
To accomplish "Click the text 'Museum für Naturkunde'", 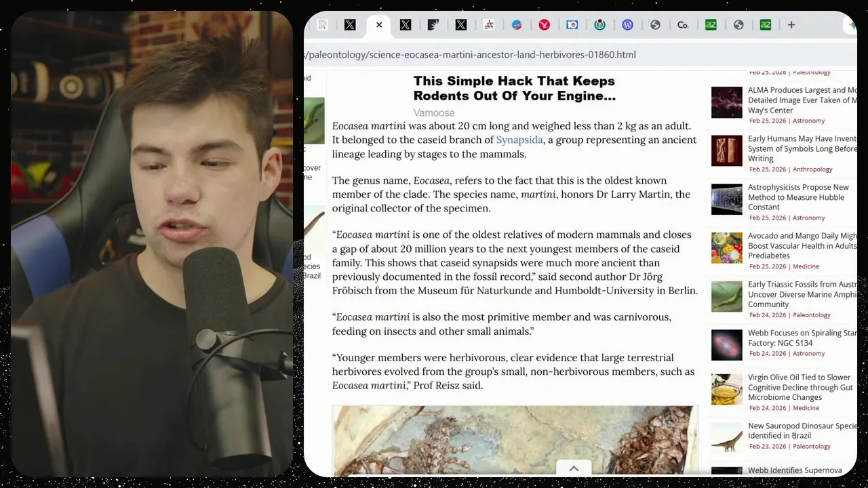I will click(x=474, y=291).
